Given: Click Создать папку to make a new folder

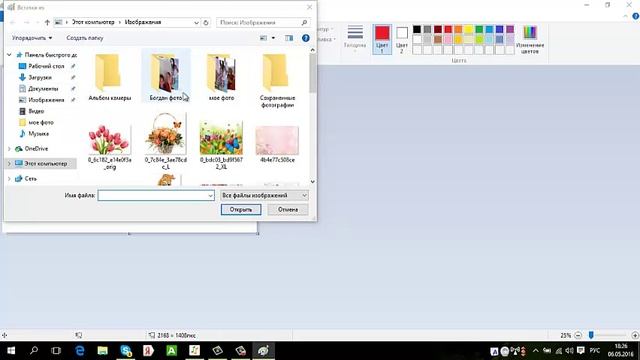Looking at the screenshot, I should pyautogui.click(x=84, y=38).
